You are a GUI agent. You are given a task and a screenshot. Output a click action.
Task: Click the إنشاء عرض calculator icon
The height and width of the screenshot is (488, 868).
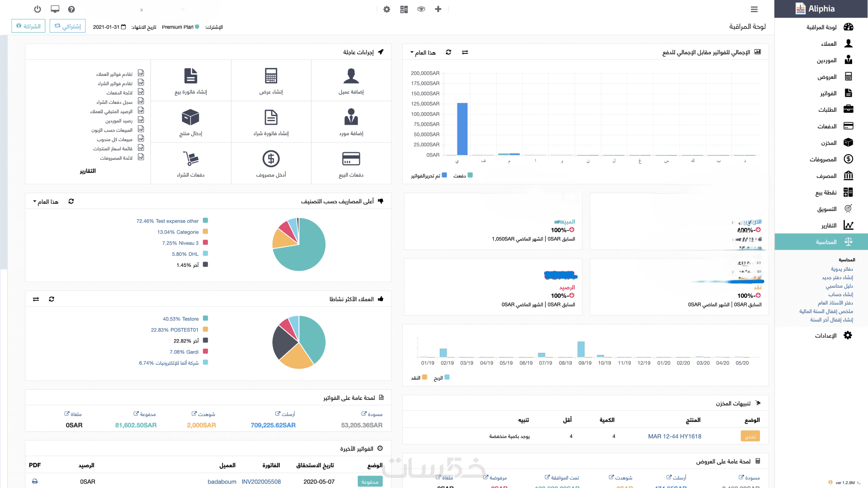pos(271,76)
